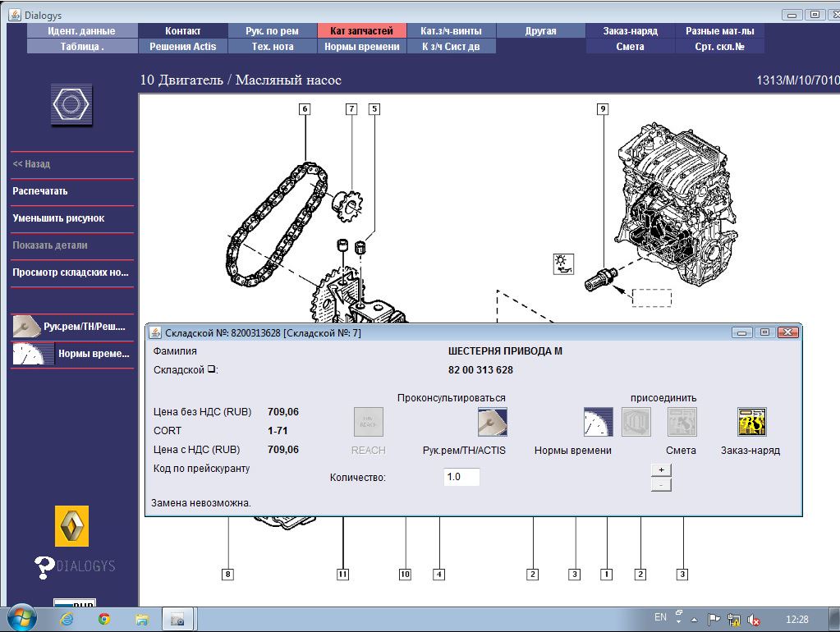Select the Другая tab
This screenshot has height=632, width=840.
click(x=540, y=31)
